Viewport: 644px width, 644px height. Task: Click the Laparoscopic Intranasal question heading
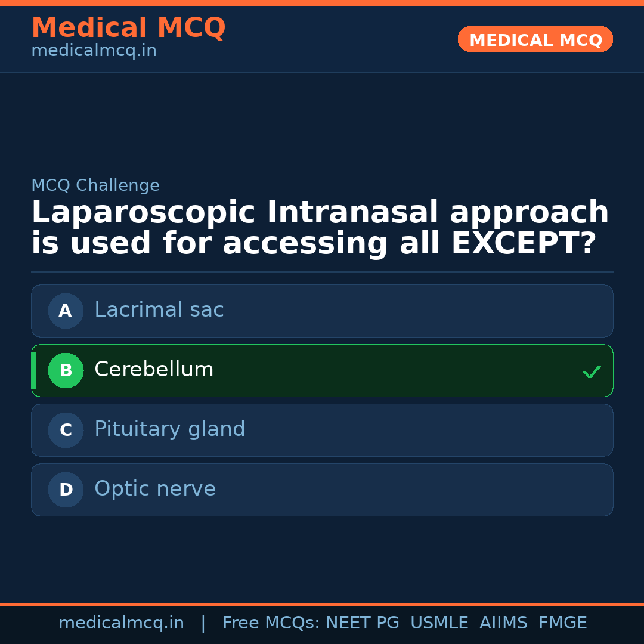pyautogui.click(x=320, y=228)
